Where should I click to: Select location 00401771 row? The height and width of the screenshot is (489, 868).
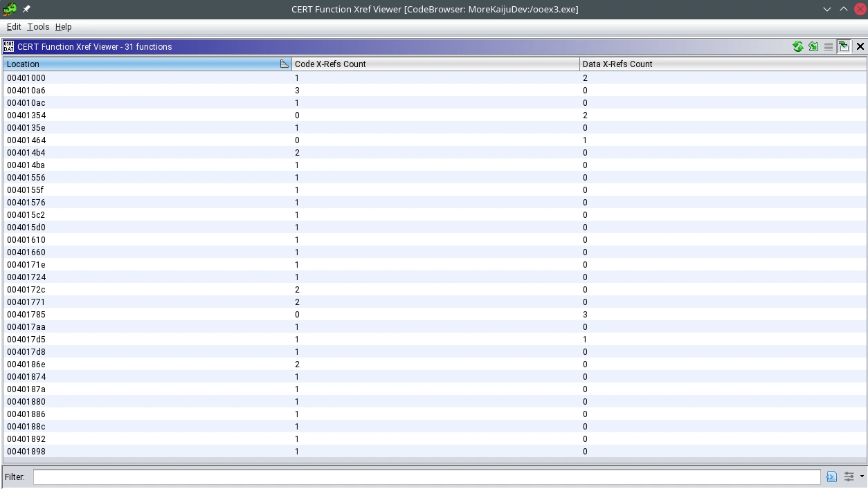tap(434, 302)
